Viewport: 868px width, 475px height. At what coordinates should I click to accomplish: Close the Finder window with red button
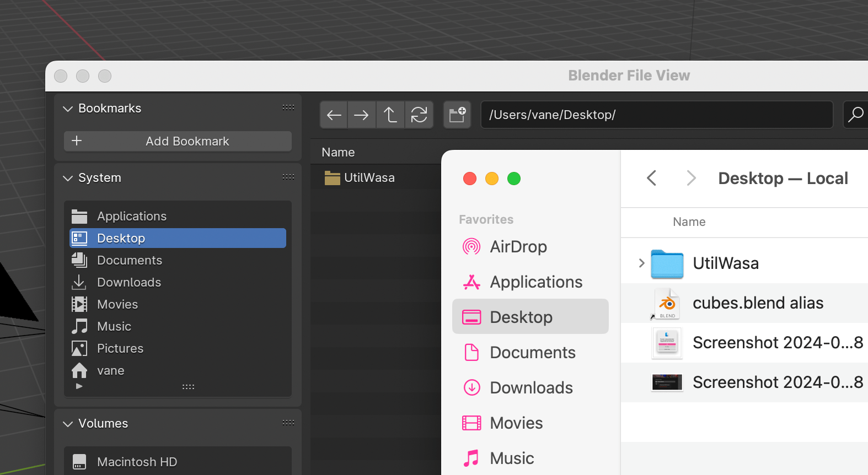(x=470, y=179)
